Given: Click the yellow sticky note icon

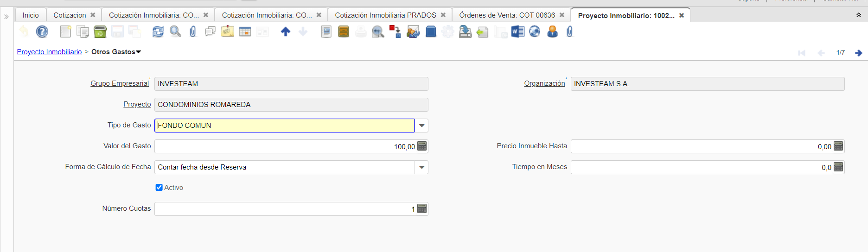Looking at the screenshot, I should tap(227, 31).
